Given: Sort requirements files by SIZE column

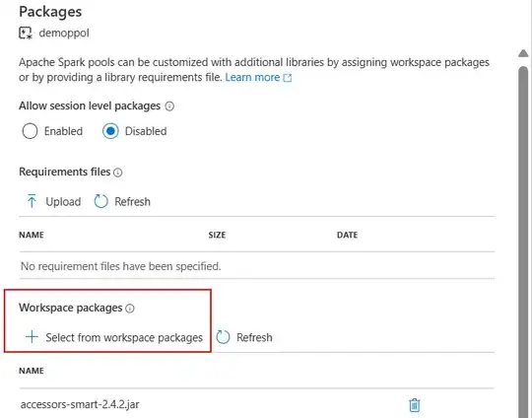Looking at the screenshot, I should pyautogui.click(x=217, y=235).
